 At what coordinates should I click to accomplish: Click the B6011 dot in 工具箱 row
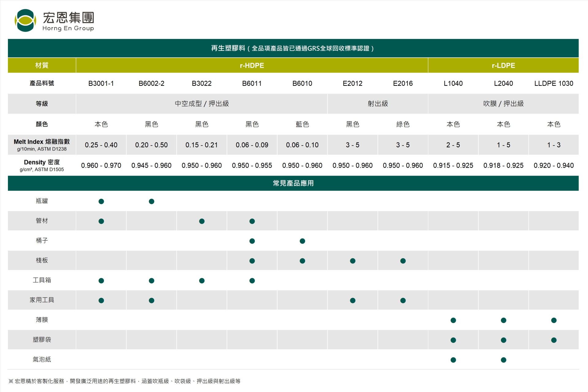tap(252, 281)
